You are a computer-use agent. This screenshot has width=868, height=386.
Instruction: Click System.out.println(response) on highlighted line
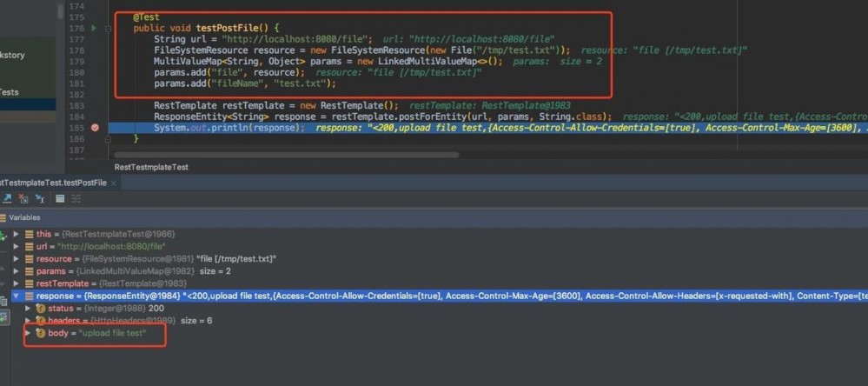coord(229,128)
